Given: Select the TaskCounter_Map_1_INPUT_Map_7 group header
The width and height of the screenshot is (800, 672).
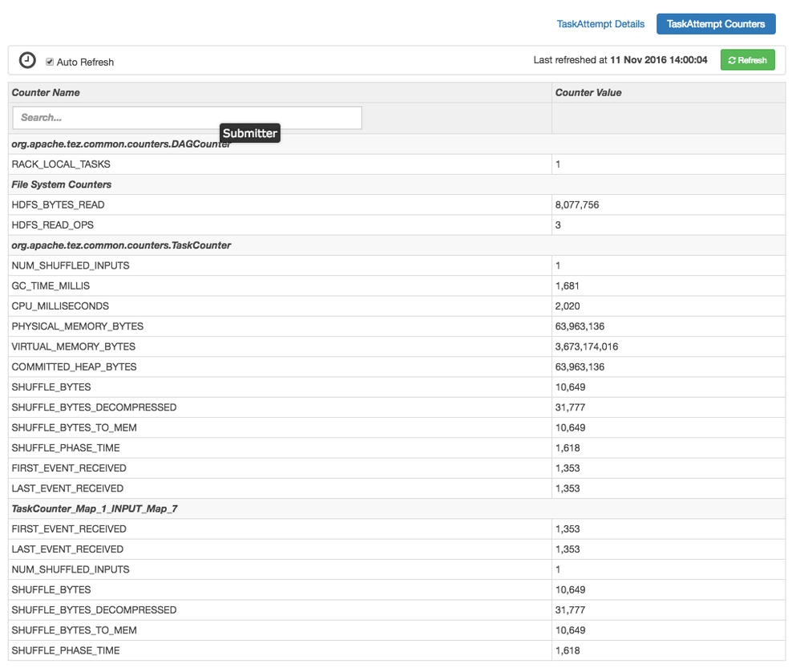Looking at the screenshot, I should coord(94,508).
